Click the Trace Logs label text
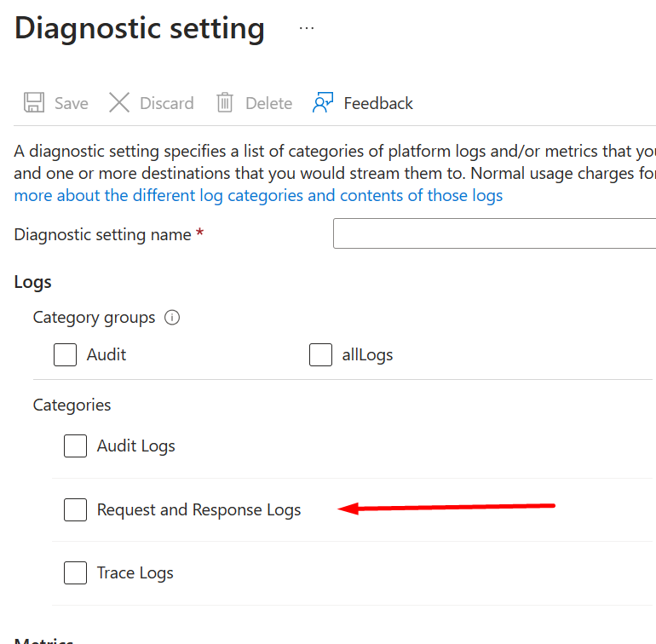This screenshot has height=644, width=656. tap(135, 573)
